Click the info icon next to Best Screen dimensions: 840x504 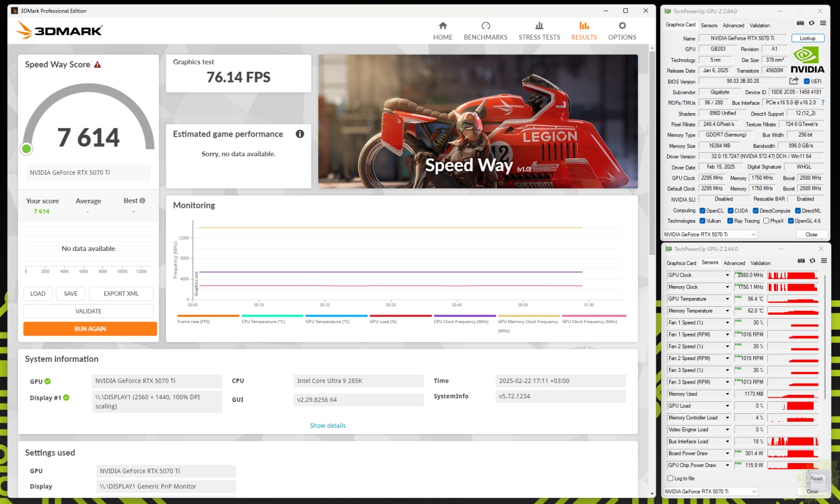pos(142,200)
